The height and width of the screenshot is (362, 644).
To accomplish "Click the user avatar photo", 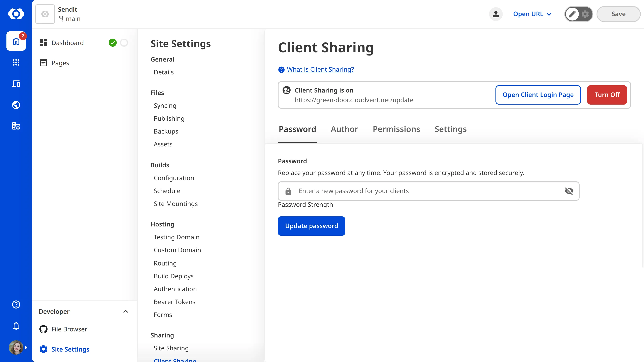I will [x=16, y=347].
